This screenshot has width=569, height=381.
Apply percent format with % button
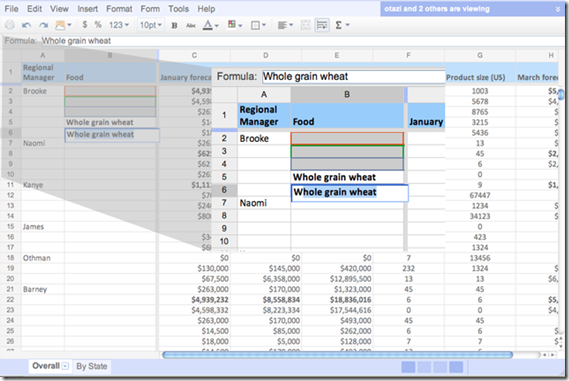(x=98, y=25)
